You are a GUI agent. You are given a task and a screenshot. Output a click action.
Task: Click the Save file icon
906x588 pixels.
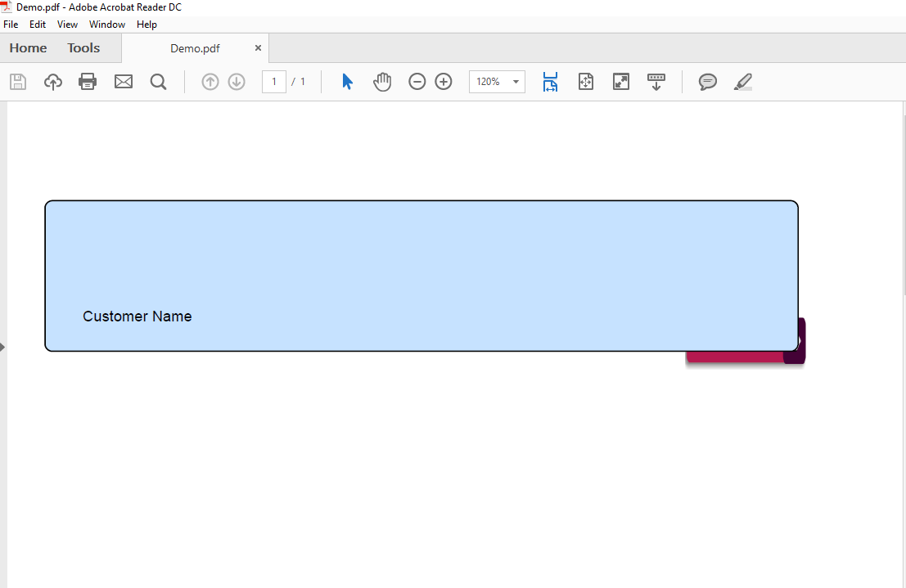click(x=18, y=82)
